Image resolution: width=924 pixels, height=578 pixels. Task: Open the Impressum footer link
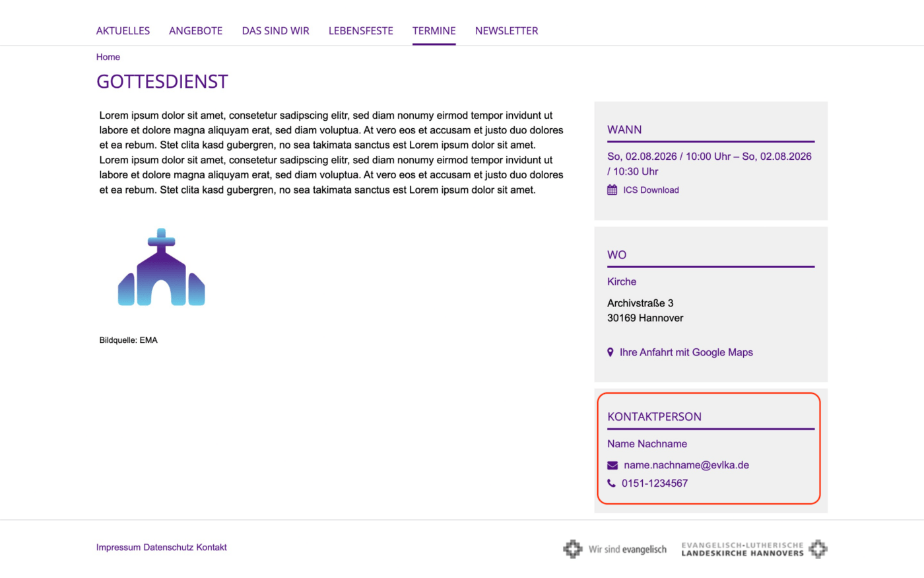118,548
